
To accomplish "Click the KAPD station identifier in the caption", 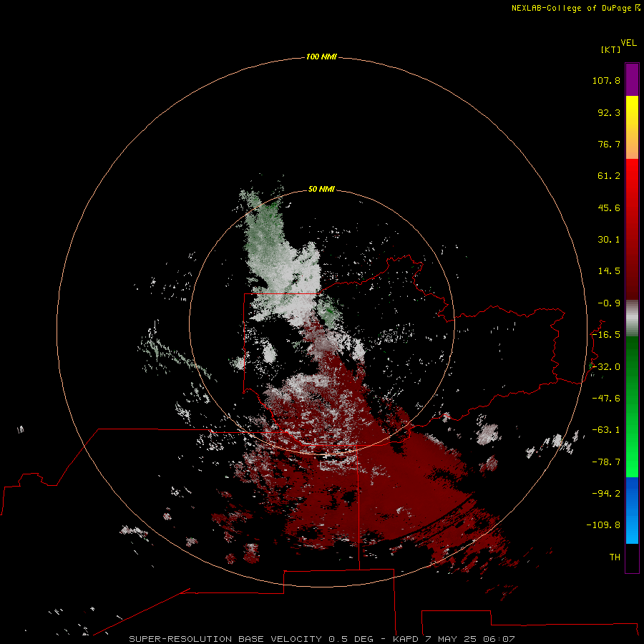I will [406, 639].
